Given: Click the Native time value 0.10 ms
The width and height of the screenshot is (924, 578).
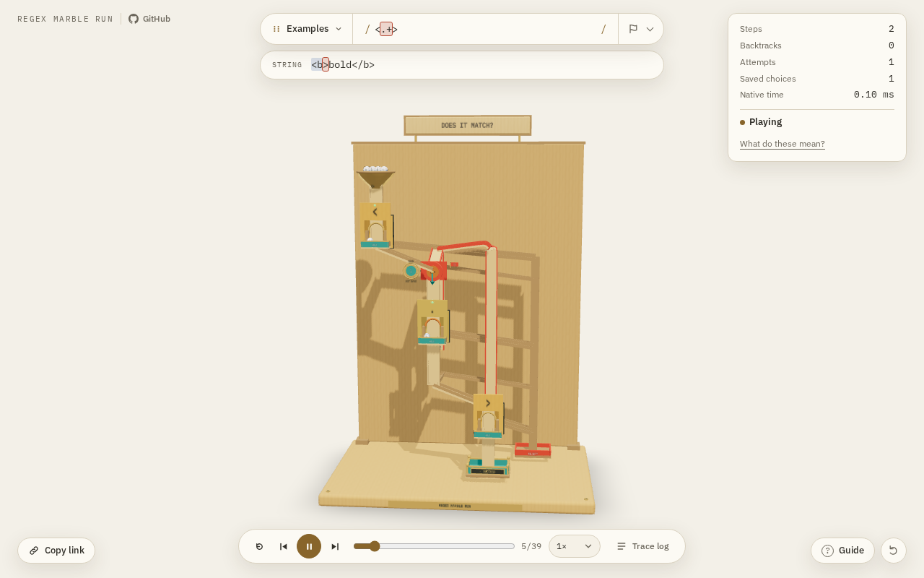Looking at the screenshot, I should point(873,95).
